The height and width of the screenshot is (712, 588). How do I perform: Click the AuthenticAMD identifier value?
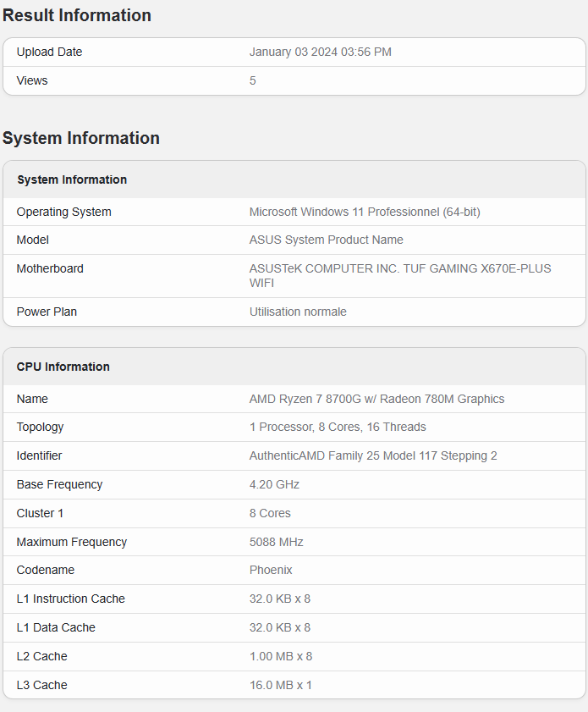click(x=373, y=455)
